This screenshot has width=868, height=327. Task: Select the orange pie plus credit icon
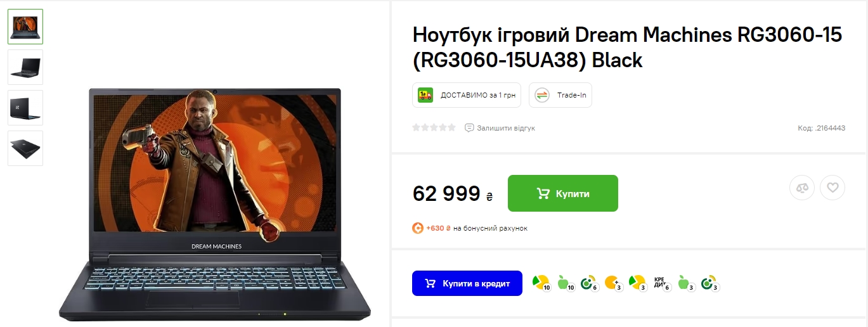(614, 283)
